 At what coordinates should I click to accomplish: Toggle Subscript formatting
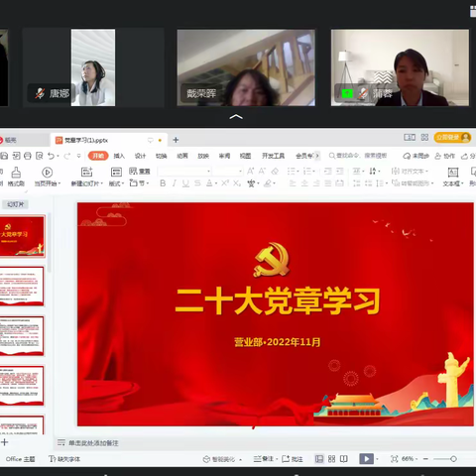237,182
